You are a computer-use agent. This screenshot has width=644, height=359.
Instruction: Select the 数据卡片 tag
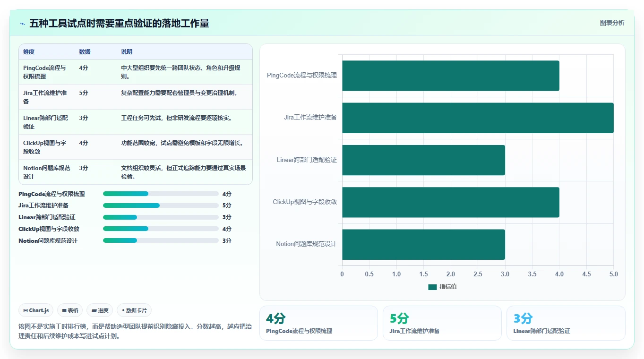pyautogui.click(x=134, y=310)
